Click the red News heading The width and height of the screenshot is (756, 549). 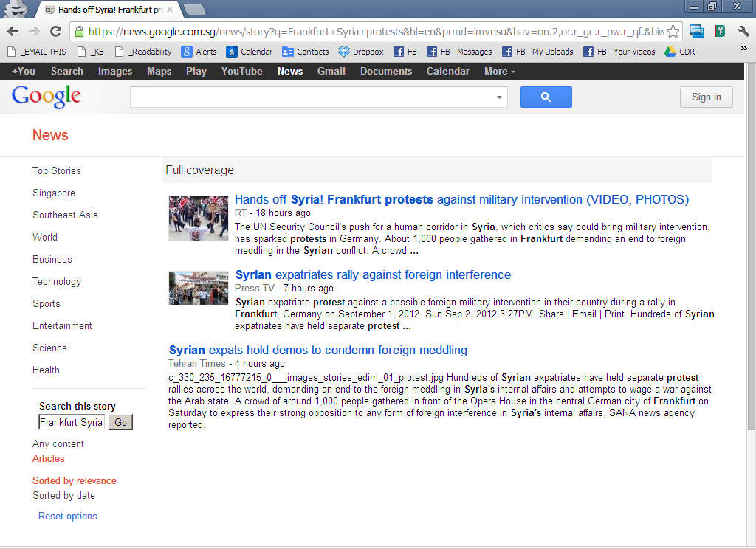click(x=50, y=135)
